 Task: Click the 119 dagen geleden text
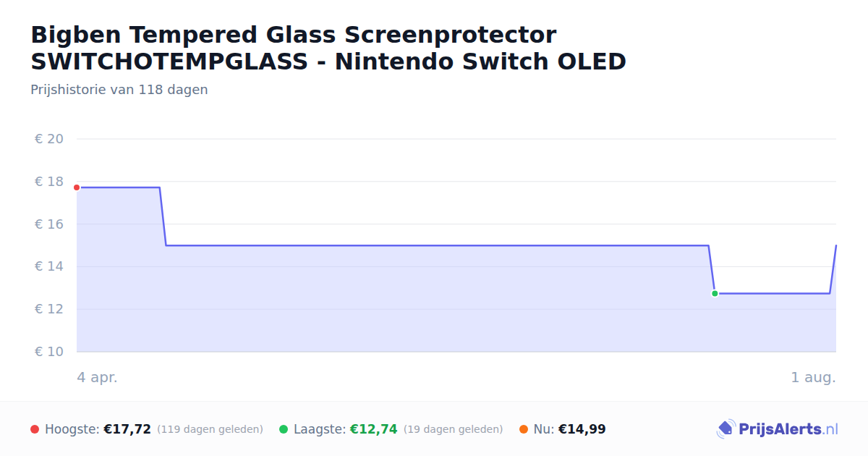210,429
